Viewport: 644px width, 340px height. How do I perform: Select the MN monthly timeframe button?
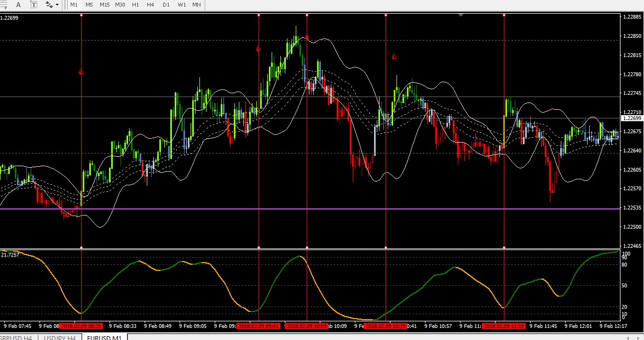[x=196, y=4]
